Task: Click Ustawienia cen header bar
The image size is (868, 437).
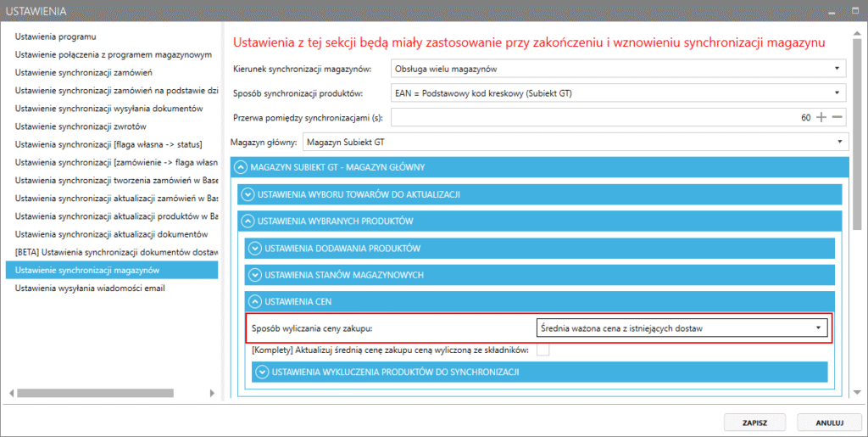Action: point(540,301)
